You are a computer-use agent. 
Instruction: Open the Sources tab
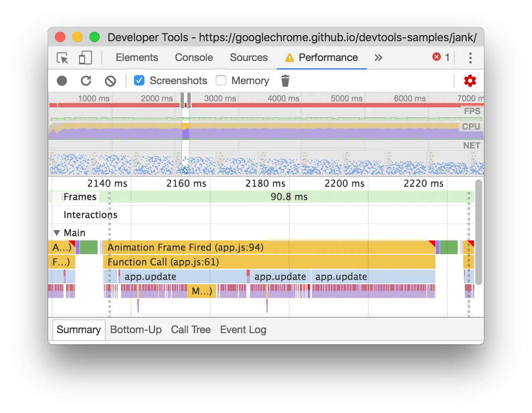tap(249, 58)
